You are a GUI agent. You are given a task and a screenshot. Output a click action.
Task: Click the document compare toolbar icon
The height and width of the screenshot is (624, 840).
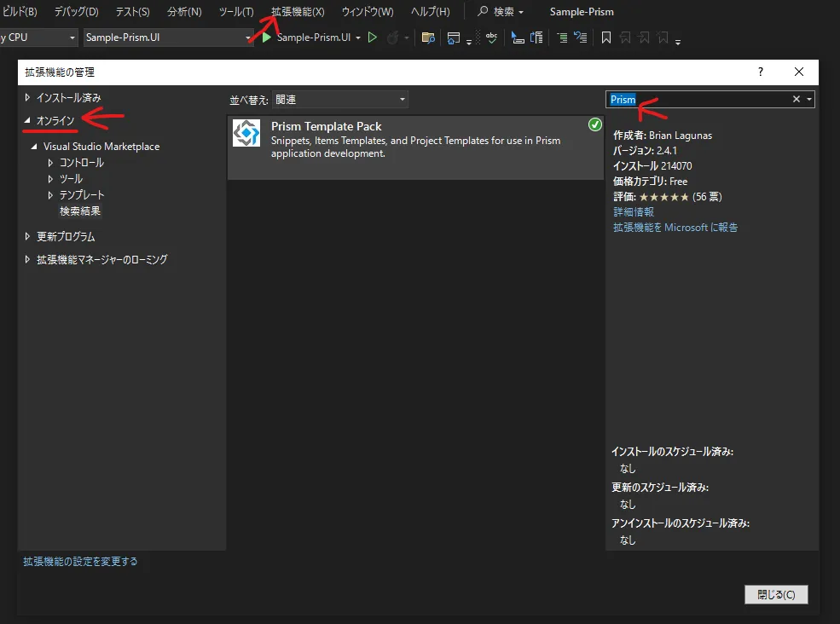tap(536, 38)
